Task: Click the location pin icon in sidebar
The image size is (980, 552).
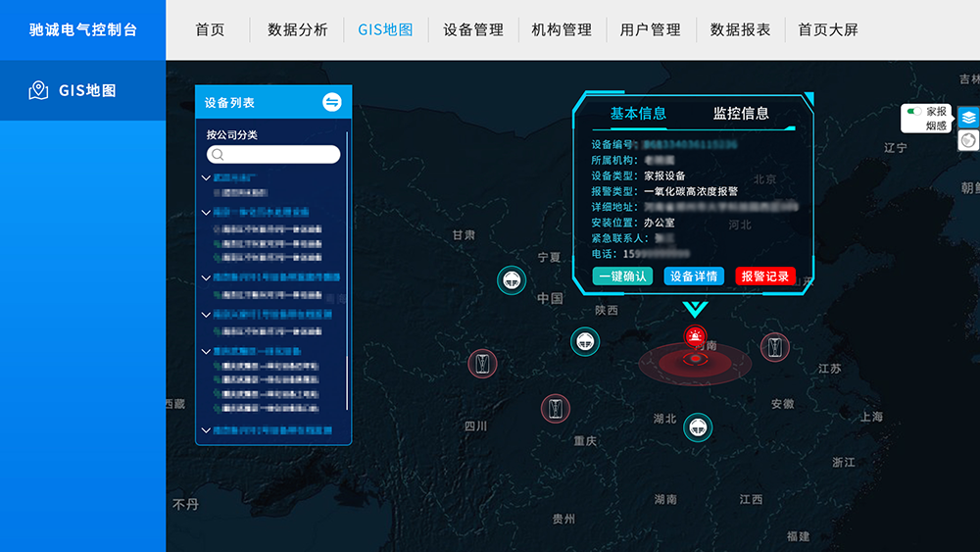Action: pyautogui.click(x=38, y=90)
